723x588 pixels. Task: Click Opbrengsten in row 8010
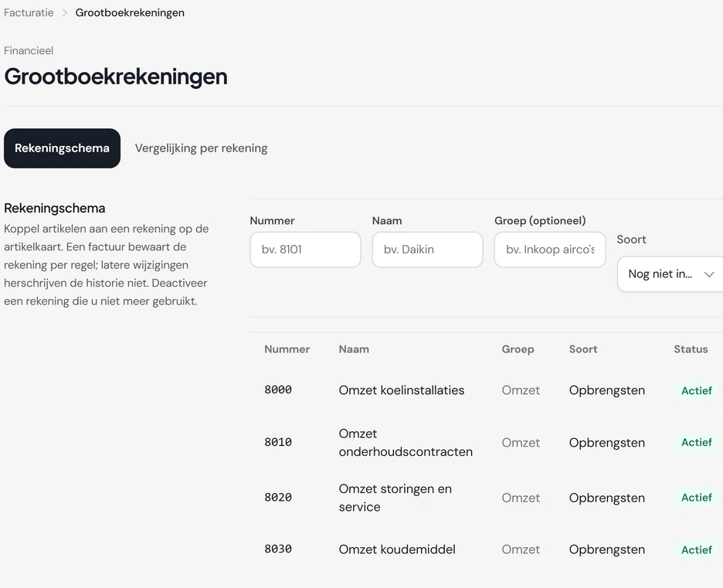tap(607, 443)
